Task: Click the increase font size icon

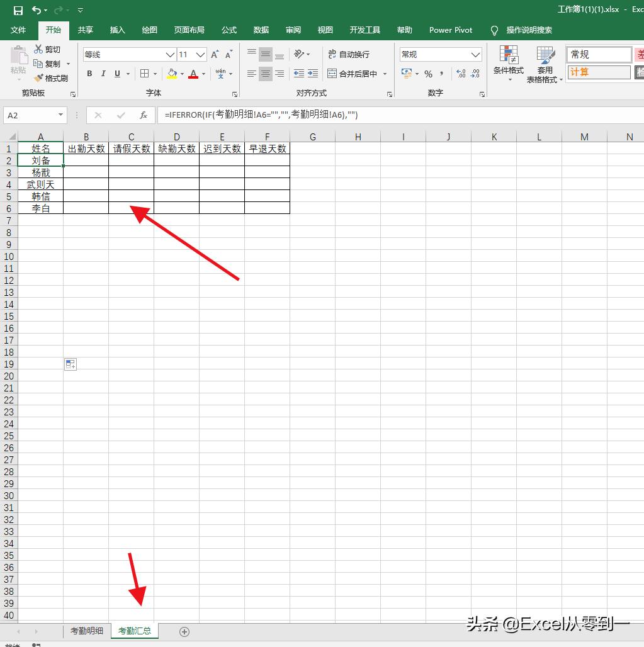Action: [215, 55]
